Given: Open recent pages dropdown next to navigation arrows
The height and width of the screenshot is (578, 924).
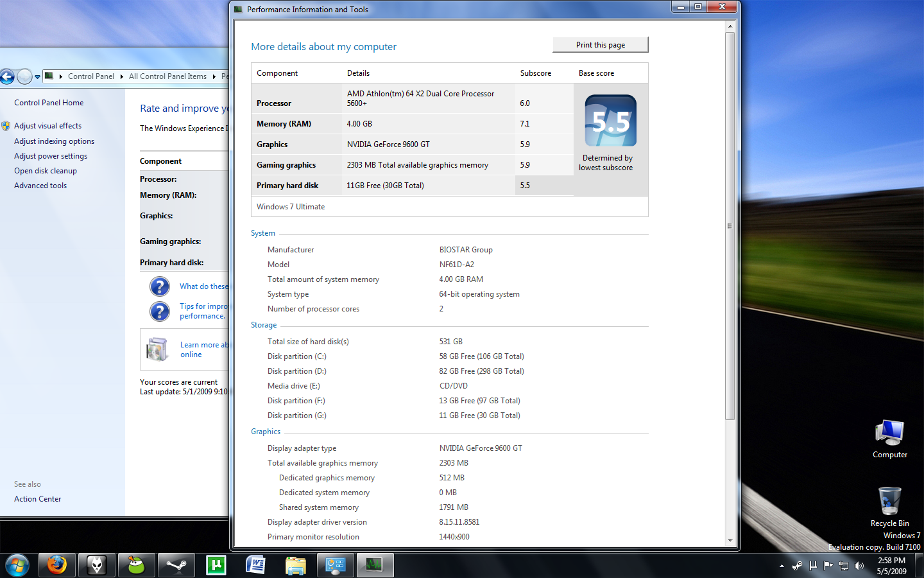Looking at the screenshot, I should coord(37,76).
